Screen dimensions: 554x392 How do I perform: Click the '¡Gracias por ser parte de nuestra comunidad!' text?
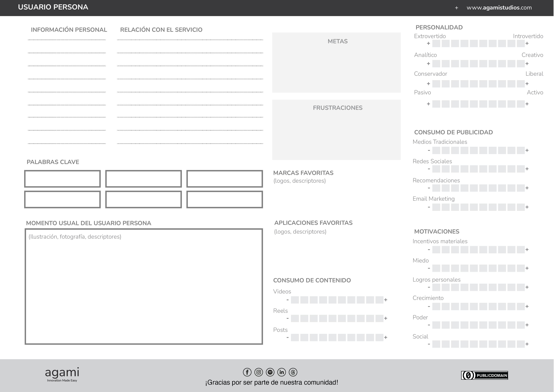click(x=272, y=383)
